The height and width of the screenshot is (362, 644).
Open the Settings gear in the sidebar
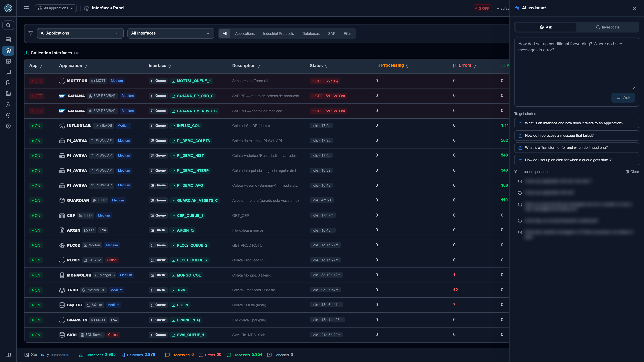8,126
